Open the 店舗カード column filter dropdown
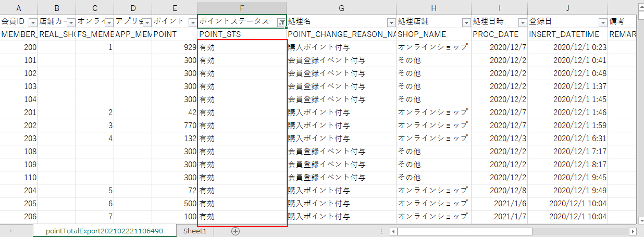The height and width of the screenshot is (237, 644). pos(71,23)
